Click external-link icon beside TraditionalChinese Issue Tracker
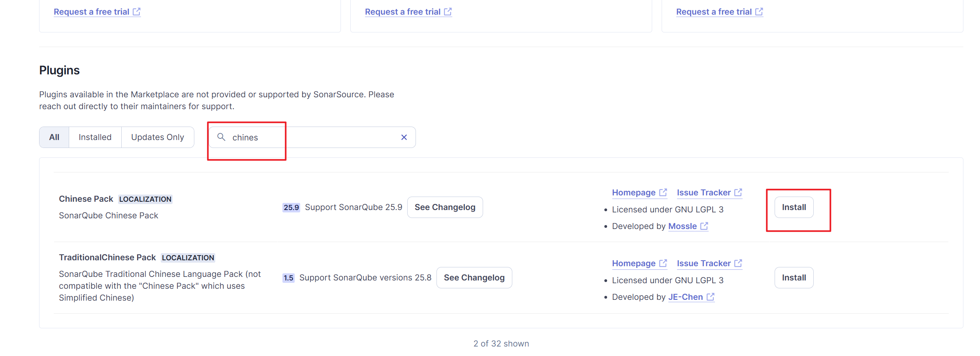Screen dimensions: 980x356 point(738,263)
